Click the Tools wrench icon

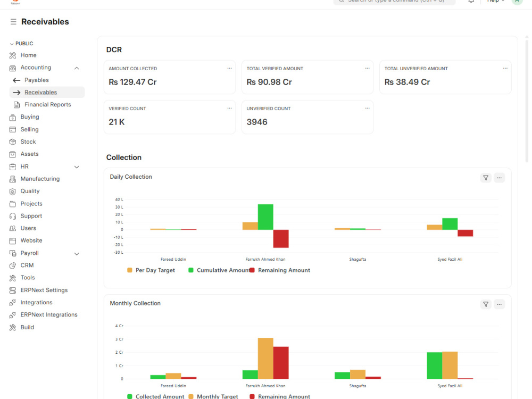pyautogui.click(x=13, y=278)
